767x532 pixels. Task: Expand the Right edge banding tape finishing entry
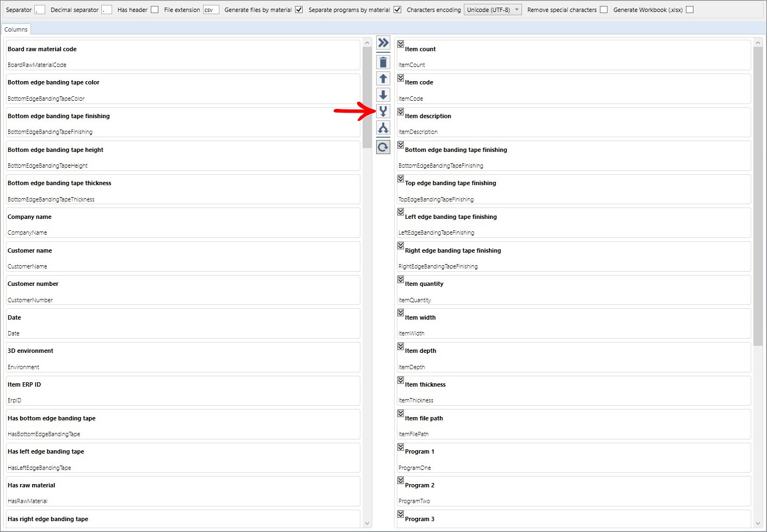coord(401,246)
